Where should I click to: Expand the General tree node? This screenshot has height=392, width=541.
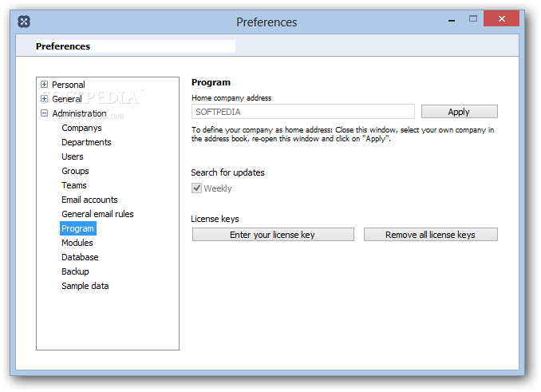pos(44,99)
